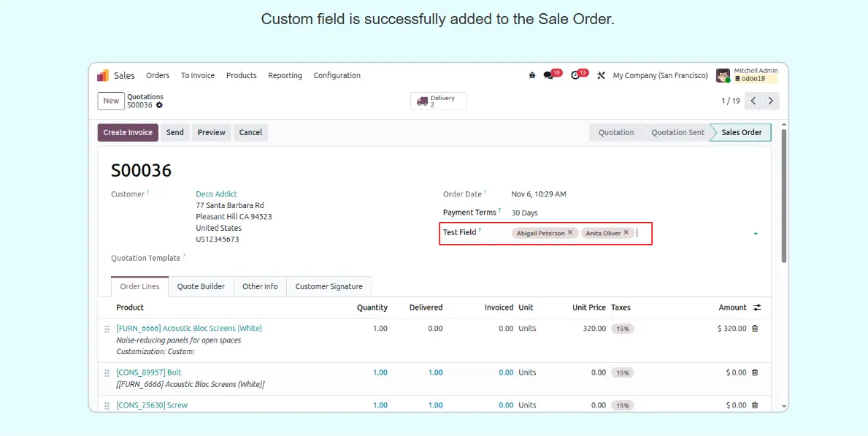
Task: Click the Create Invoice button
Action: point(128,132)
